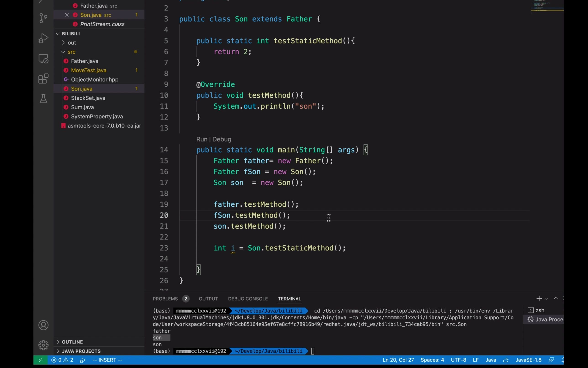
Task: Open the Source Control view
Action: [43, 18]
